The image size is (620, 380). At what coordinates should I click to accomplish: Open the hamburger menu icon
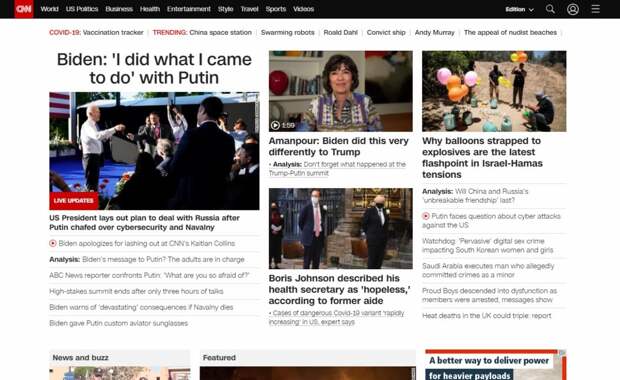pyautogui.click(x=595, y=9)
